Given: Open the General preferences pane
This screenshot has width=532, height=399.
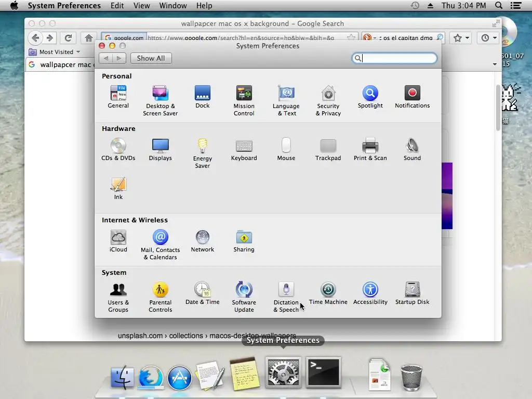Looking at the screenshot, I should tap(118, 97).
